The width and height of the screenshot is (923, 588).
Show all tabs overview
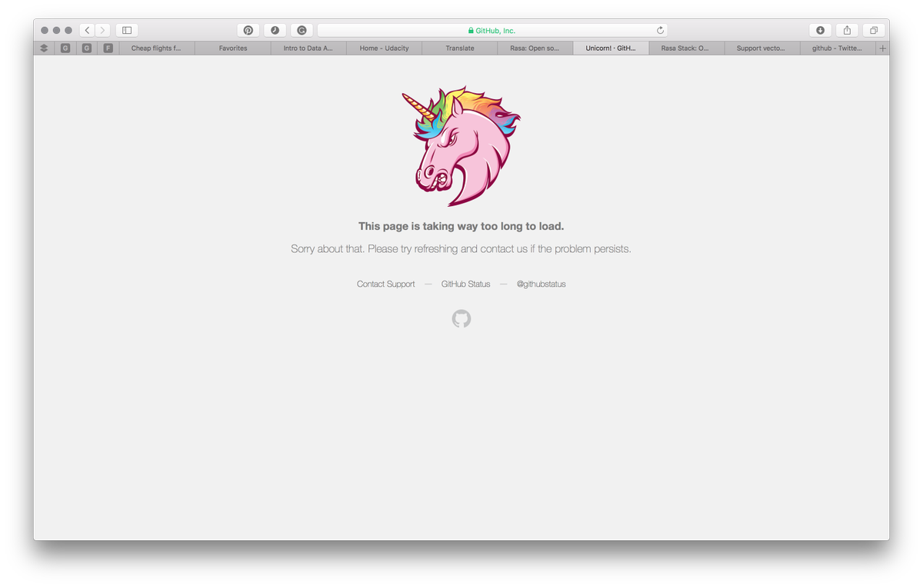[874, 30]
